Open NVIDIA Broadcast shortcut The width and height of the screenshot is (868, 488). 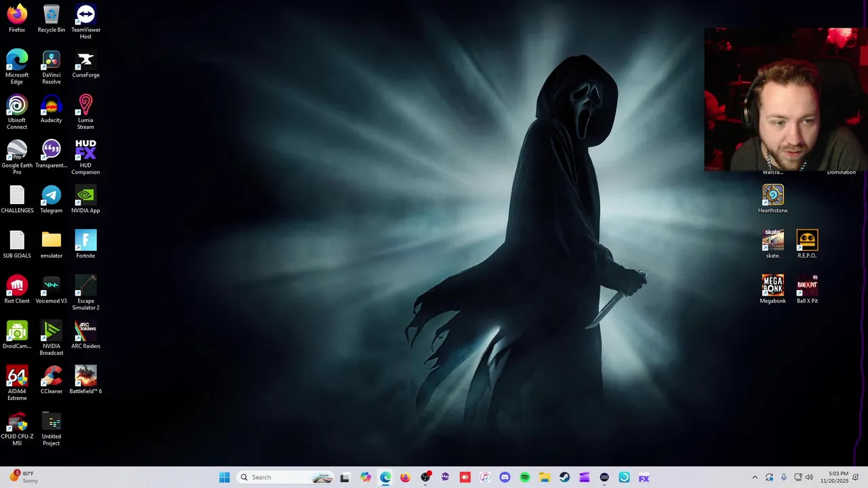pyautogui.click(x=52, y=338)
